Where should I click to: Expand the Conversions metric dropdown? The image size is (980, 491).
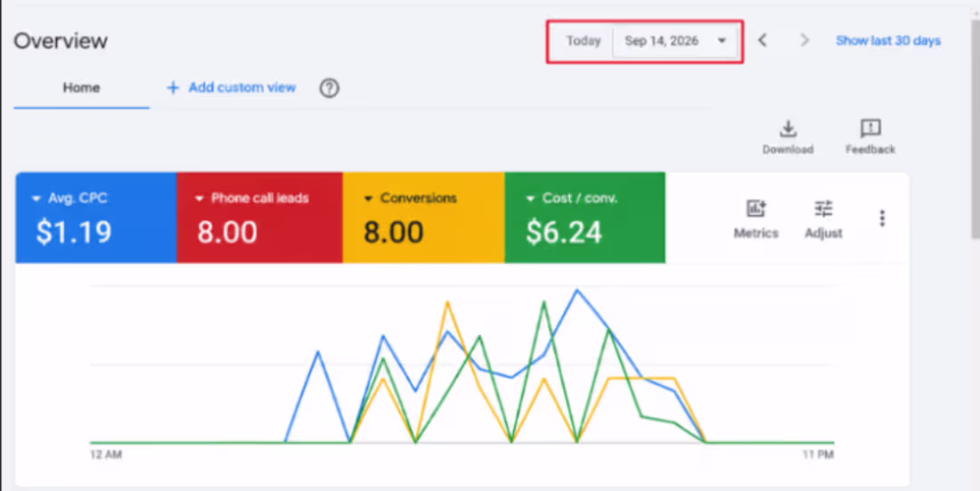click(368, 199)
